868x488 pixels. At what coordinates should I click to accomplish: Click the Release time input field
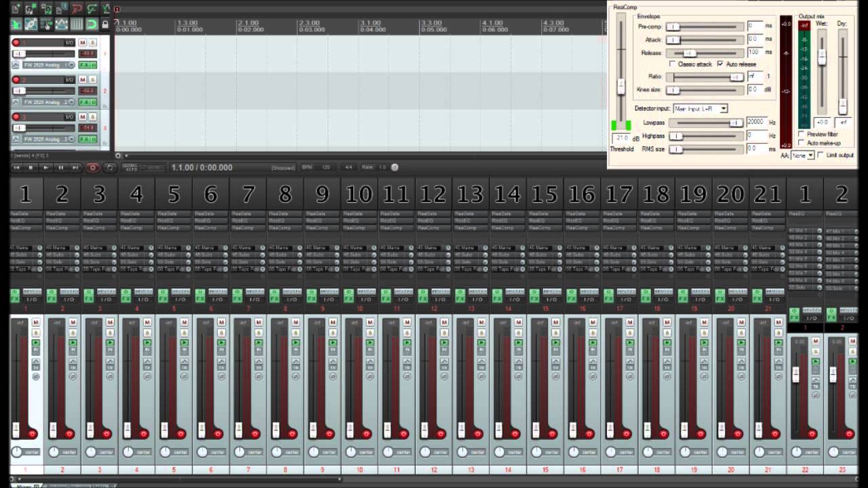coord(755,52)
